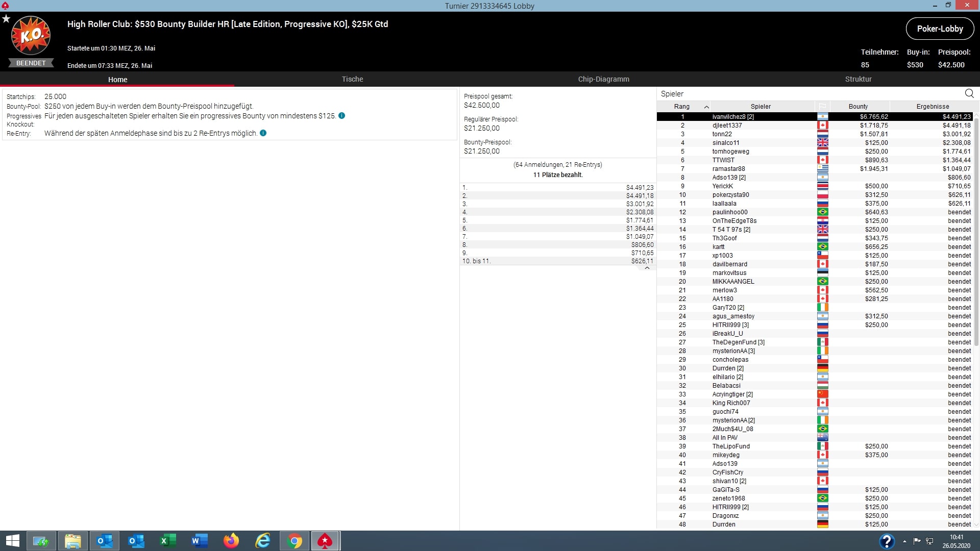Sort by Rang column arrow

[x=706, y=107]
